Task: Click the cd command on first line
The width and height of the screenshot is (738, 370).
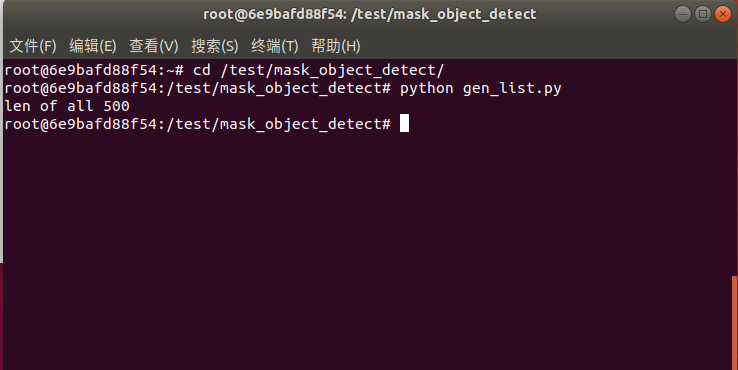Action: (x=201, y=70)
